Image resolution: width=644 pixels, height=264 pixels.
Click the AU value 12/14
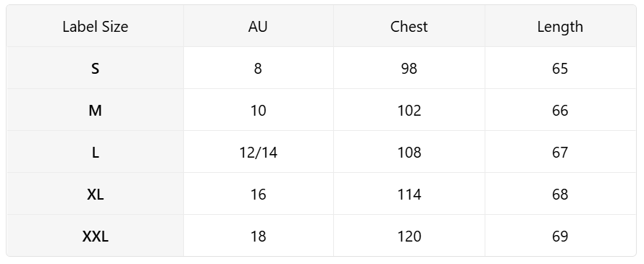(x=259, y=152)
